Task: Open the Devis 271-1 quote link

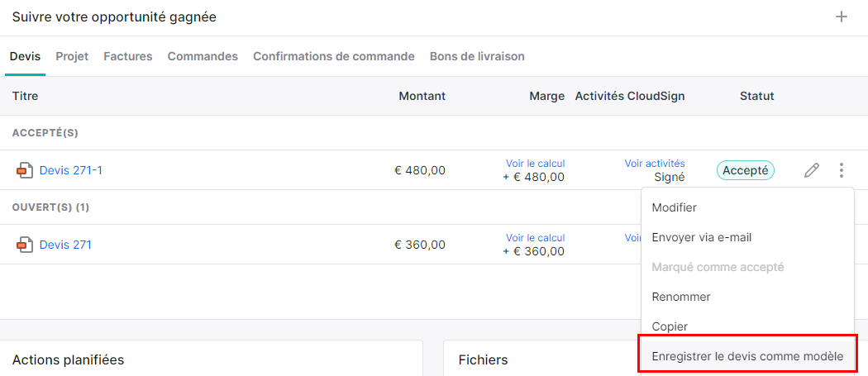Action: (x=71, y=170)
